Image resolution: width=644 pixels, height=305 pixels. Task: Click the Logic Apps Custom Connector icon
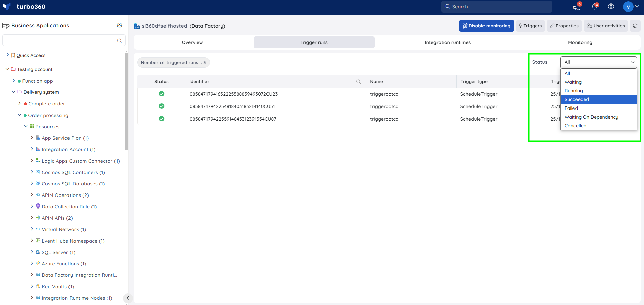tap(38, 161)
